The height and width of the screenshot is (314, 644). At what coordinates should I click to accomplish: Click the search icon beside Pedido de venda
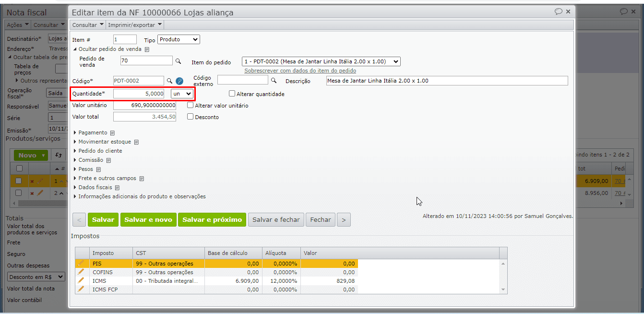pos(178,61)
